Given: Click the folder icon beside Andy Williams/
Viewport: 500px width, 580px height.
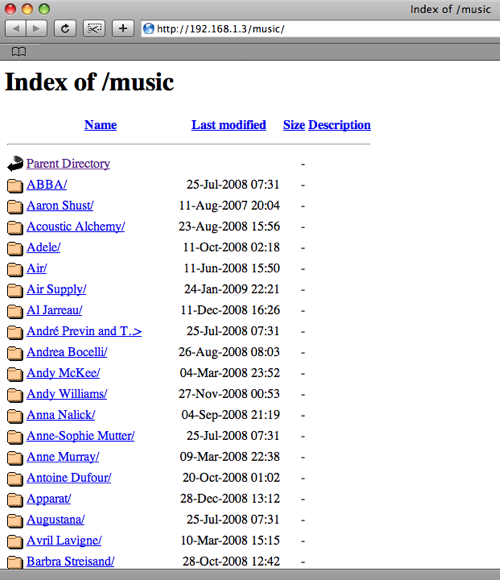Looking at the screenshot, I should (15, 395).
